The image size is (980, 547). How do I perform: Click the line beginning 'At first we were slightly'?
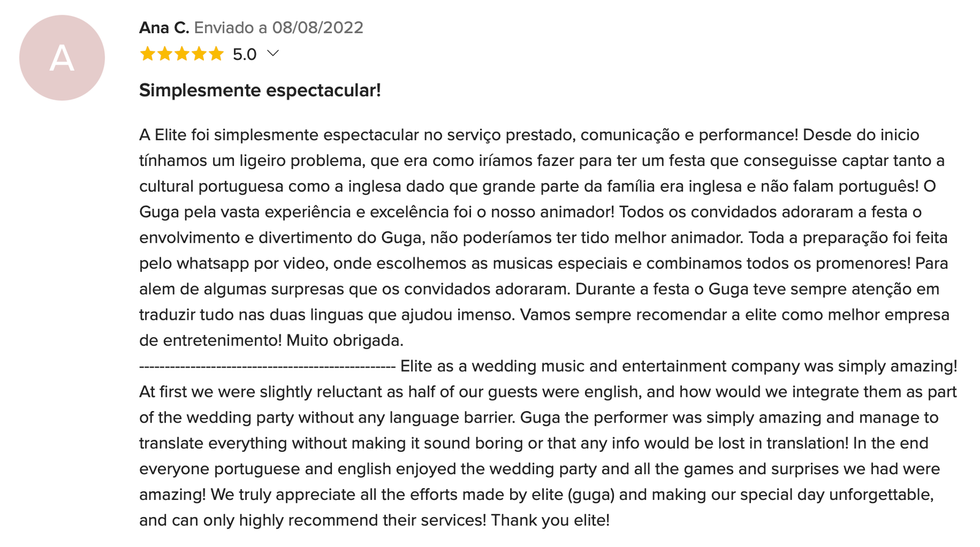coord(548,392)
